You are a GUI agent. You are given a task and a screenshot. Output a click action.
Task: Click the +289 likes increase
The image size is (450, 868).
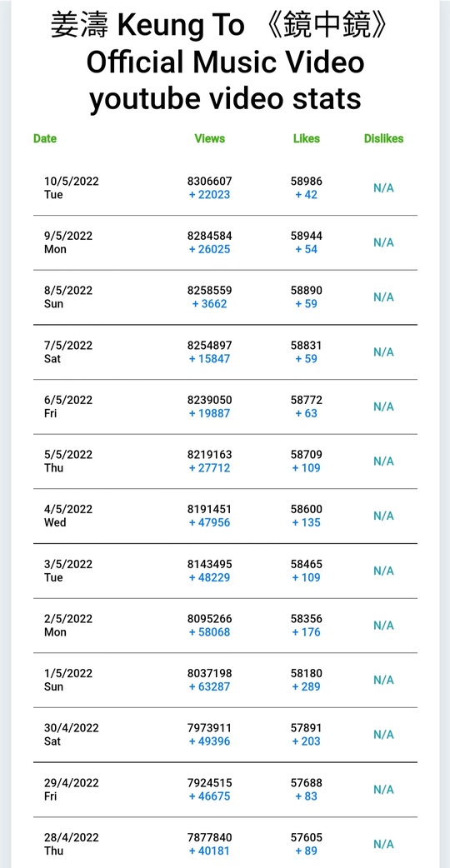coord(307,686)
